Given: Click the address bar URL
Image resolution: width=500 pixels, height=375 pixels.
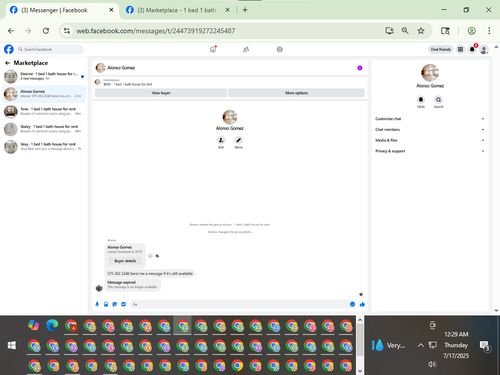Looking at the screenshot, I should pos(156,31).
